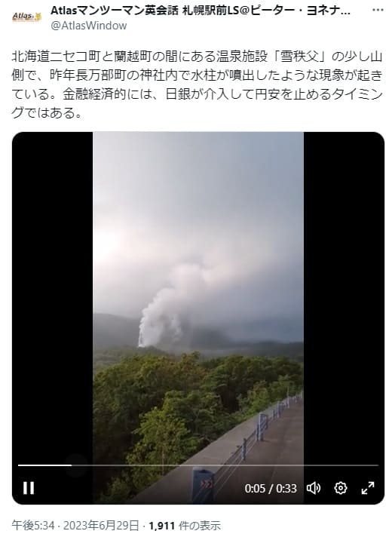Seek along the video progress bar
The height and width of the screenshot is (537, 392).
198,465
